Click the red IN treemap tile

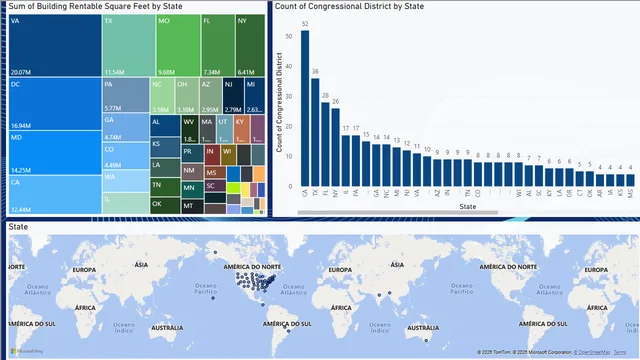[x=212, y=155]
